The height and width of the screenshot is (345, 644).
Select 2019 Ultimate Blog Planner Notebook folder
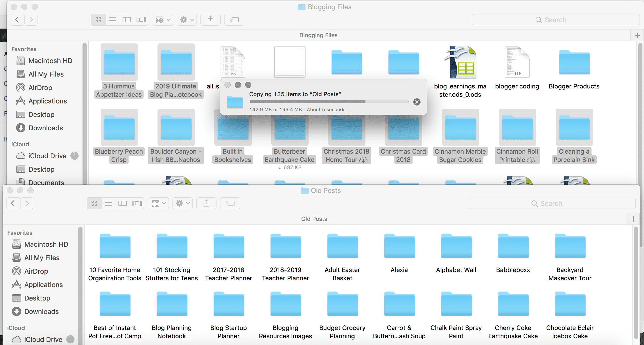point(176,71)
